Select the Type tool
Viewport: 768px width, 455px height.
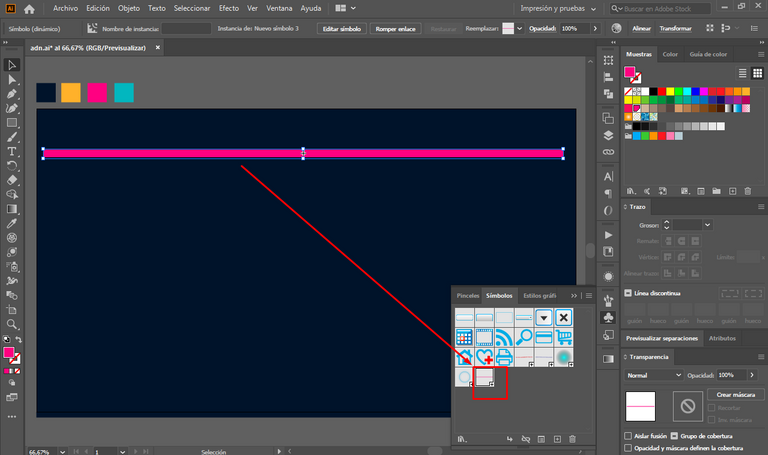pos(12,151)
